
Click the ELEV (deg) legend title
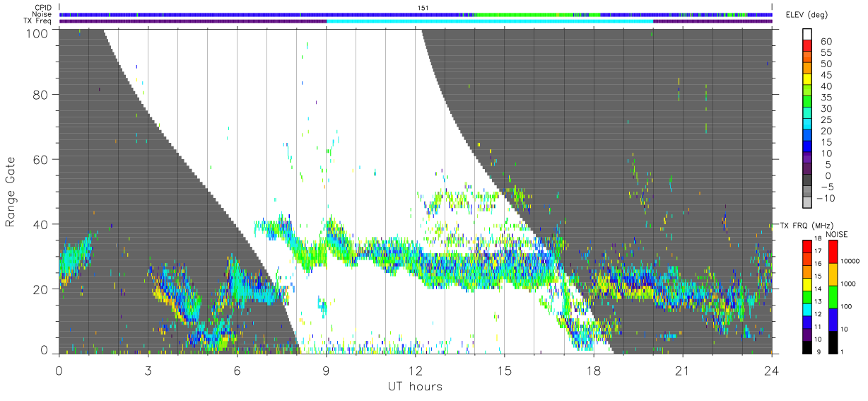807,15
